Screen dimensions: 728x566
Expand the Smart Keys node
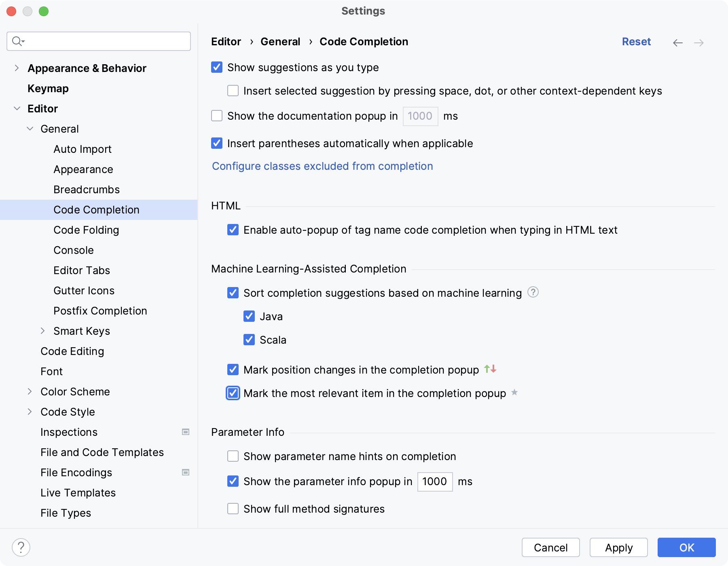coord(43,331)
